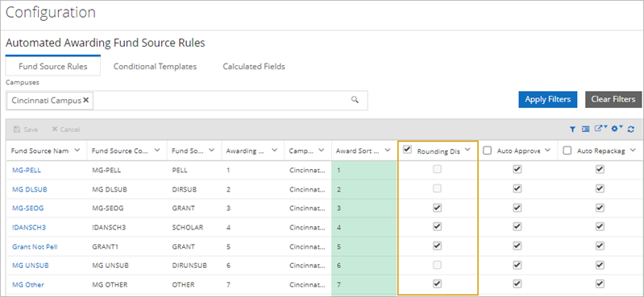
Task: Select Award Sort cell with value 7
Action: [x=364, y=285]
